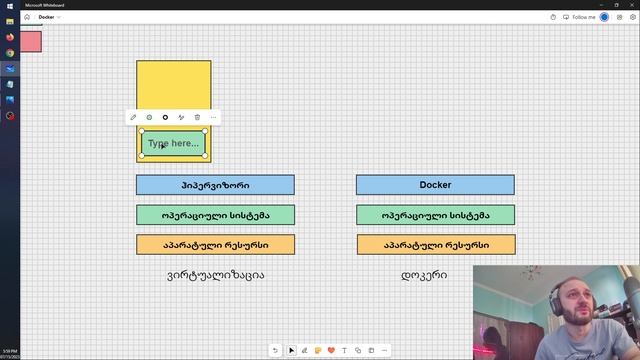The image size is (640, 360).
Task: Open more options in bottom toolbar
Action: coord(384,350)
